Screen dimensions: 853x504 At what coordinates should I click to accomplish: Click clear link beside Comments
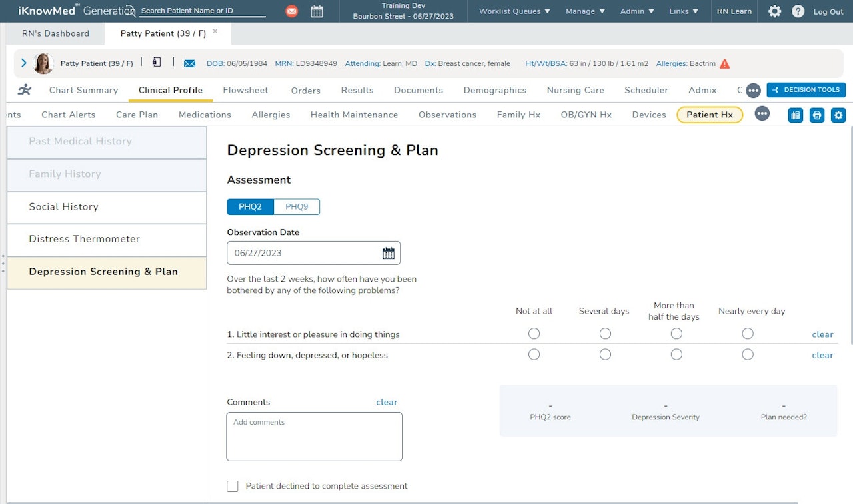(x=387, y=402)
